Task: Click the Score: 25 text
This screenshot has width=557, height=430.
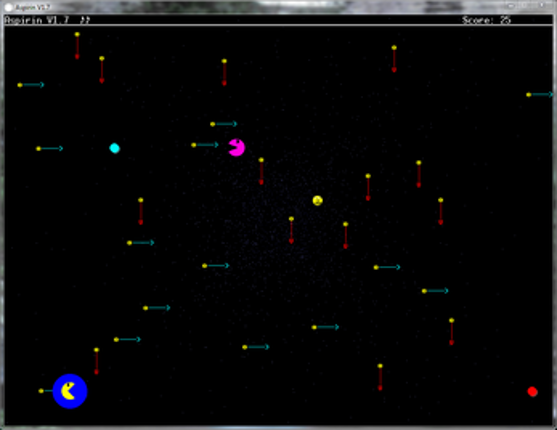Action: [486, 20]
